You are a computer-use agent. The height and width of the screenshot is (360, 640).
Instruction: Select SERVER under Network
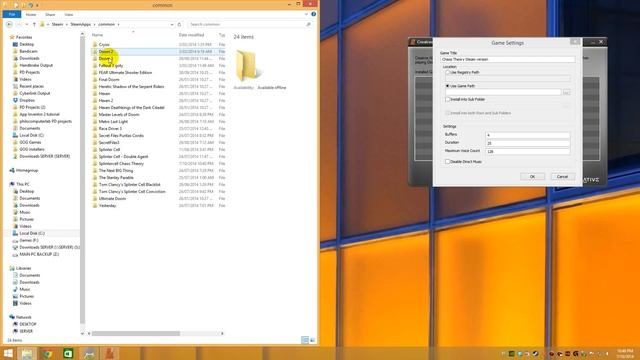click(26, 331)
